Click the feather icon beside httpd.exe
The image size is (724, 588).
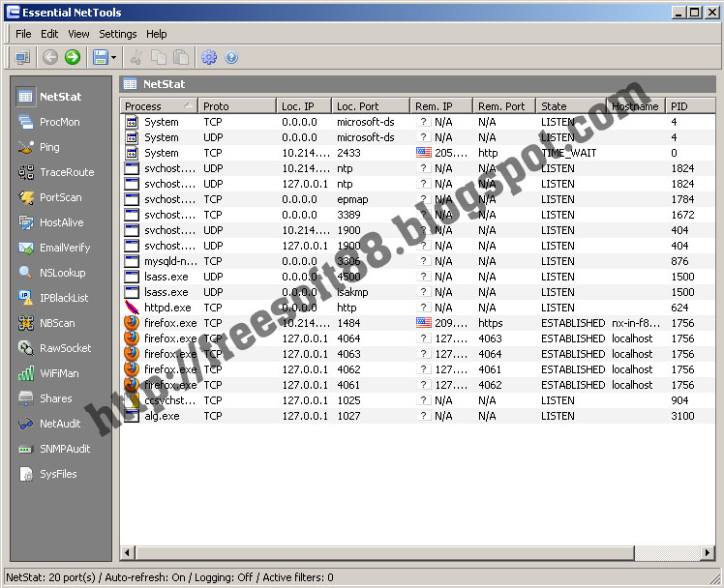point(132,308)
